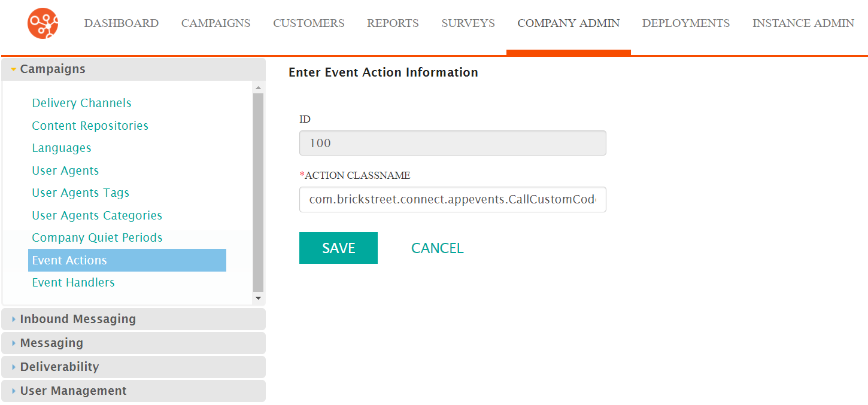Expand the Deliverability section
868x405 pixels.
point(133,367)
